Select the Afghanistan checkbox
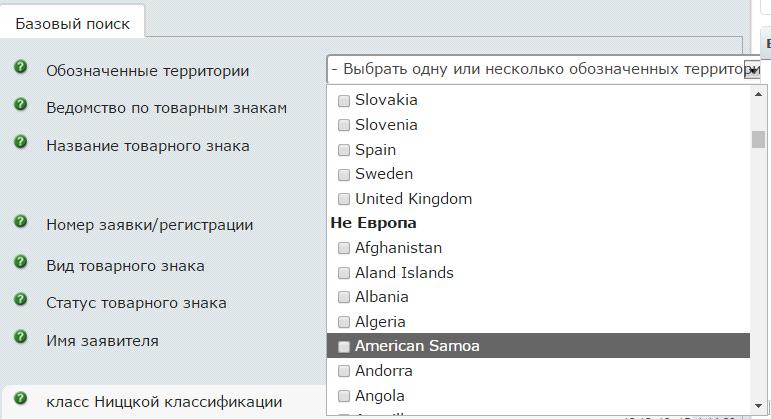771x419 pixels. (x=344, y=248)
